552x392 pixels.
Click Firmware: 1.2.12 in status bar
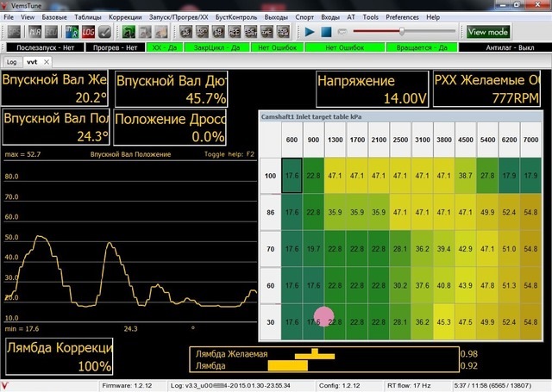coord(127,385)
